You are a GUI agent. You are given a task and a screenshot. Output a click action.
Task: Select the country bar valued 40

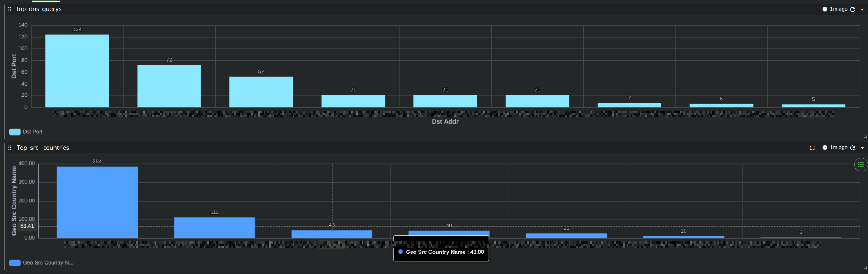pyautogui.click(x=449, y=233)
